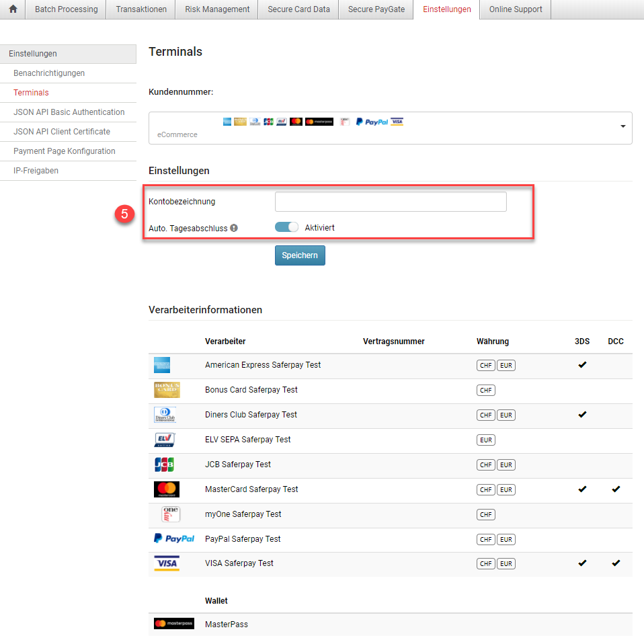Click the Kontobezeichnung text field
This screenshot has height=644, width=644.
[390, 202]
